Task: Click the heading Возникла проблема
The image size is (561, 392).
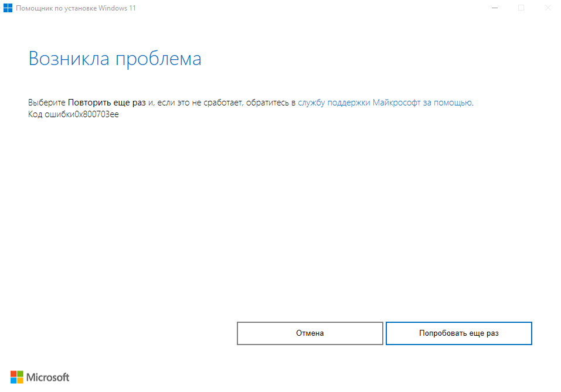Action: coord(115,58)
